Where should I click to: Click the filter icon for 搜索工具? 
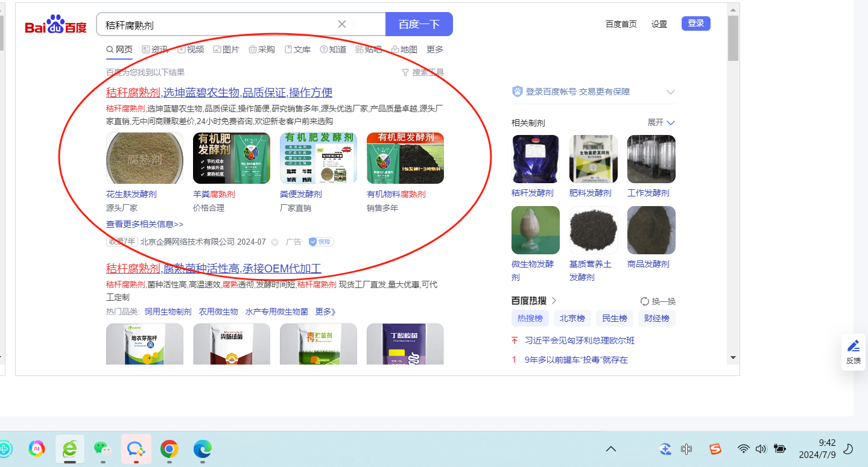[405, 72]
